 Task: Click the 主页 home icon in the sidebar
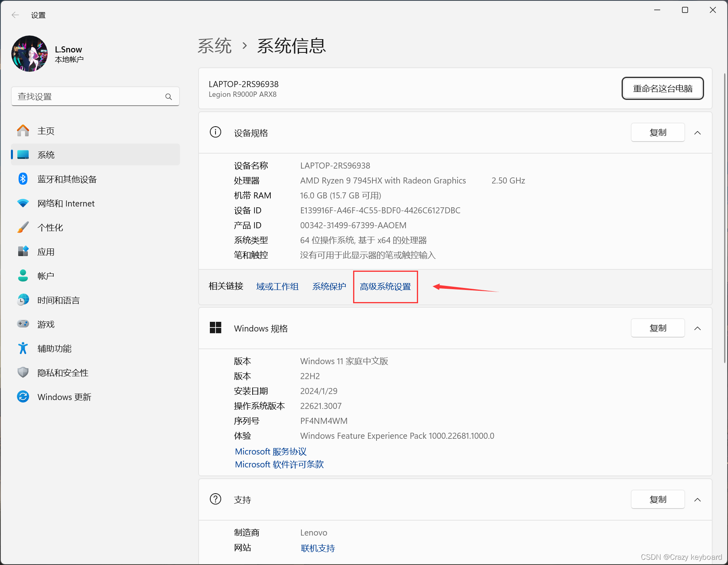23,131
